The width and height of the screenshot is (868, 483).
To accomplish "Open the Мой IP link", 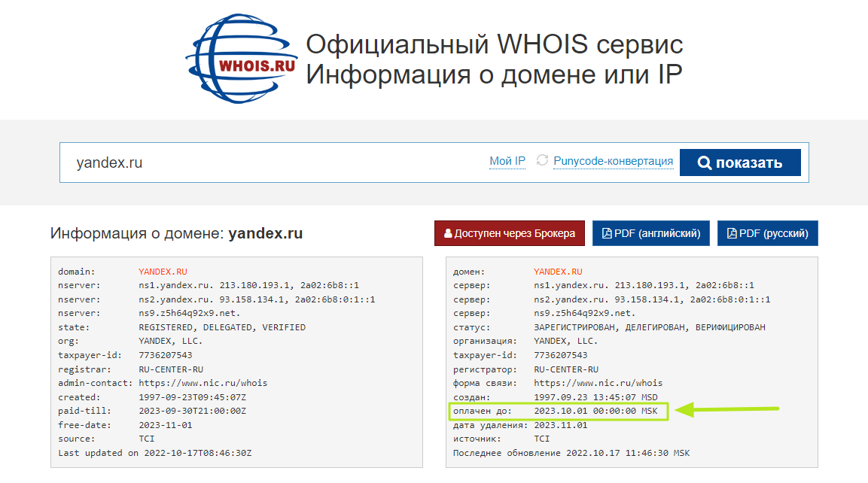I will tap(507, 161).
